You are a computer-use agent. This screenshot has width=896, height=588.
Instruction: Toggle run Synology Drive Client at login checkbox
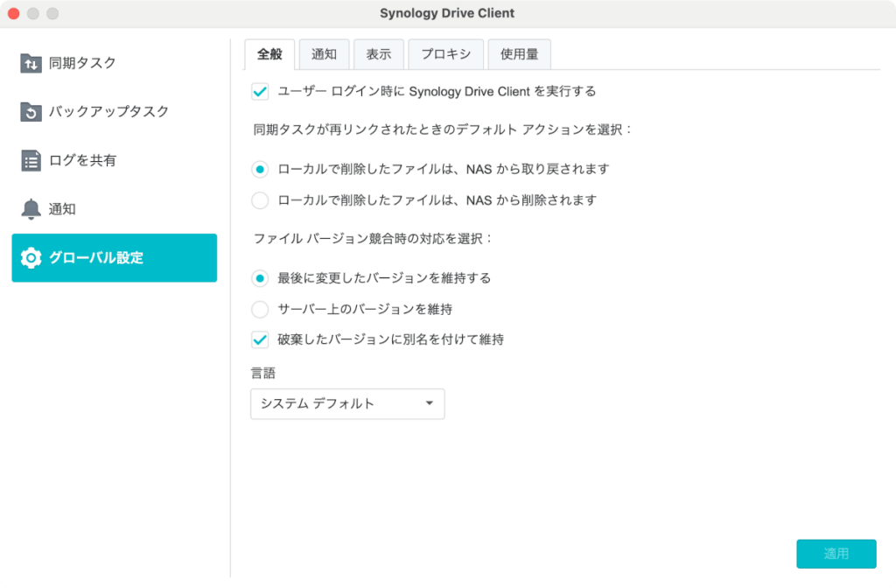[260, 91]
